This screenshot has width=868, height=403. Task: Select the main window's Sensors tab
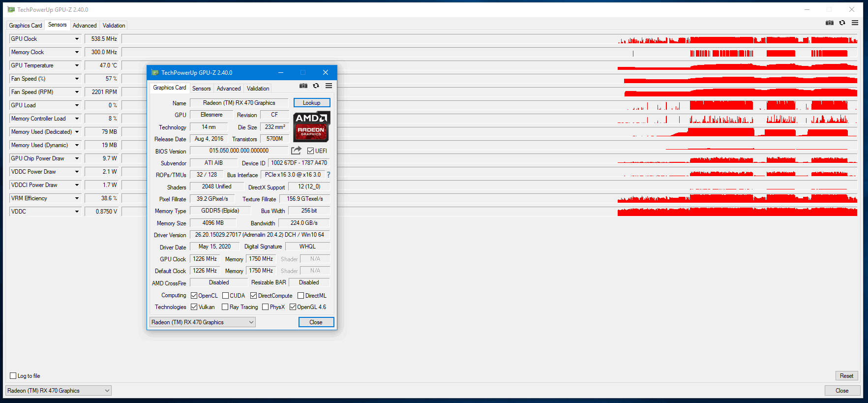[57, 25]
